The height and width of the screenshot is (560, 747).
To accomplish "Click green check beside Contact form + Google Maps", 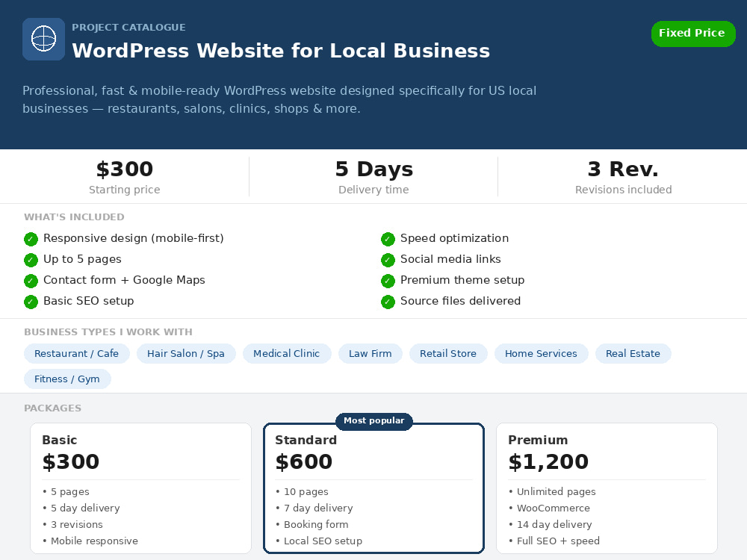I will click(x=31, y=281).
